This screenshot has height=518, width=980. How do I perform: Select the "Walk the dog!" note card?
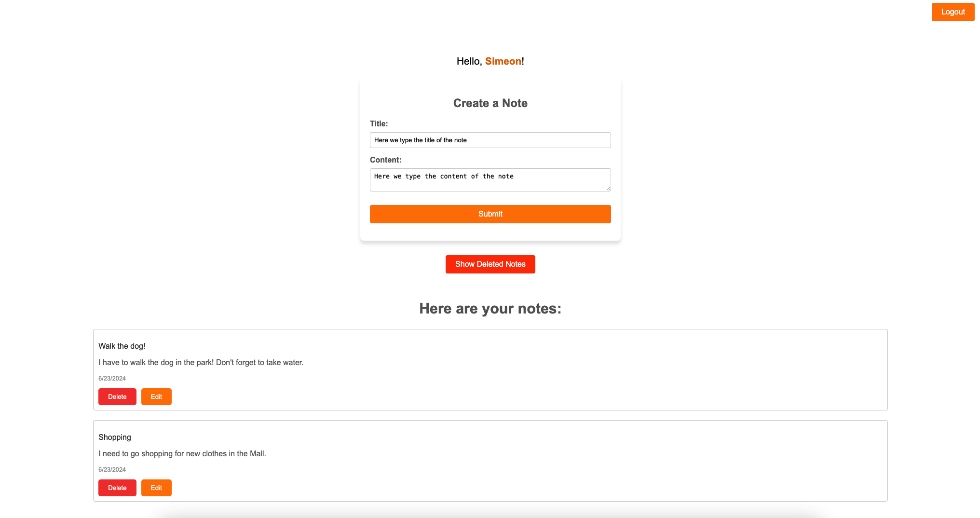tap(490, 370)
